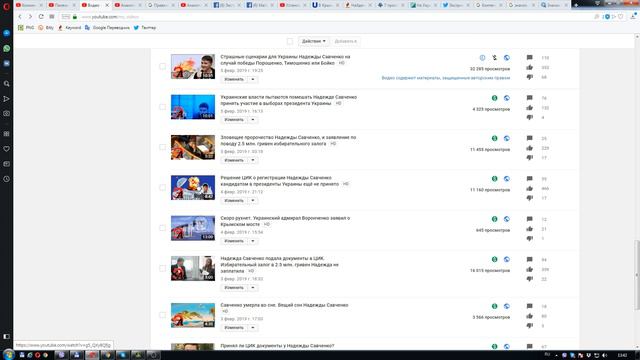Viewport: 640px width, 360px height.
Task: Open the Keyword bookmark
Action: 69,28
